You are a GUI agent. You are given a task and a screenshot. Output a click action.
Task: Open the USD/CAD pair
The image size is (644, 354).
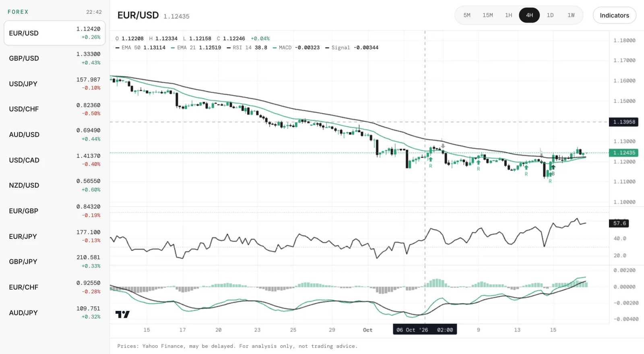click(x=55, y=160)
